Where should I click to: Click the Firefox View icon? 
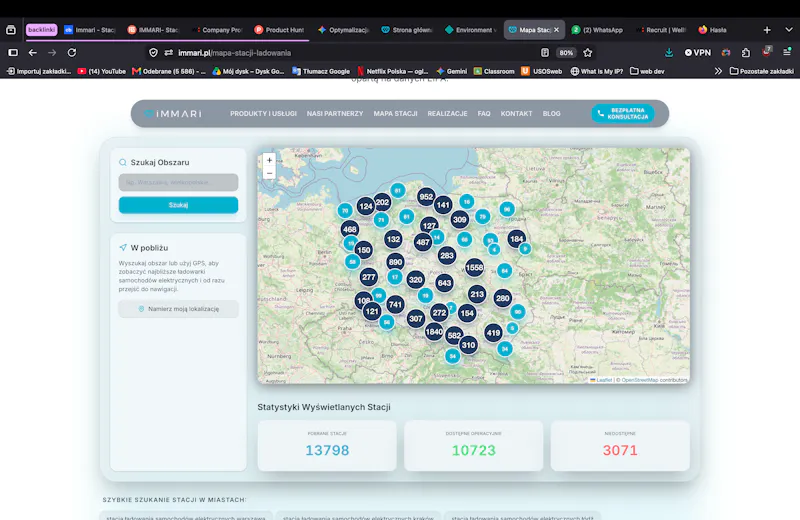point(11,30)
